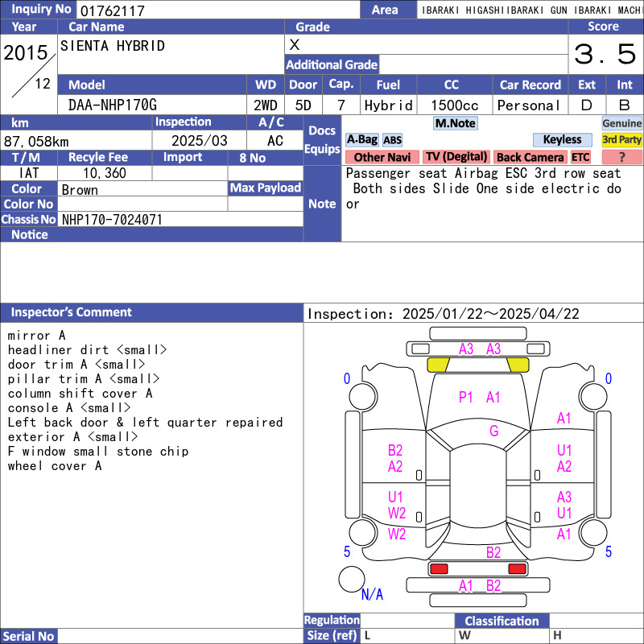The image size is (644, 644).
Task: Toggle the Genuine badge
Action: tap(621, 123)
